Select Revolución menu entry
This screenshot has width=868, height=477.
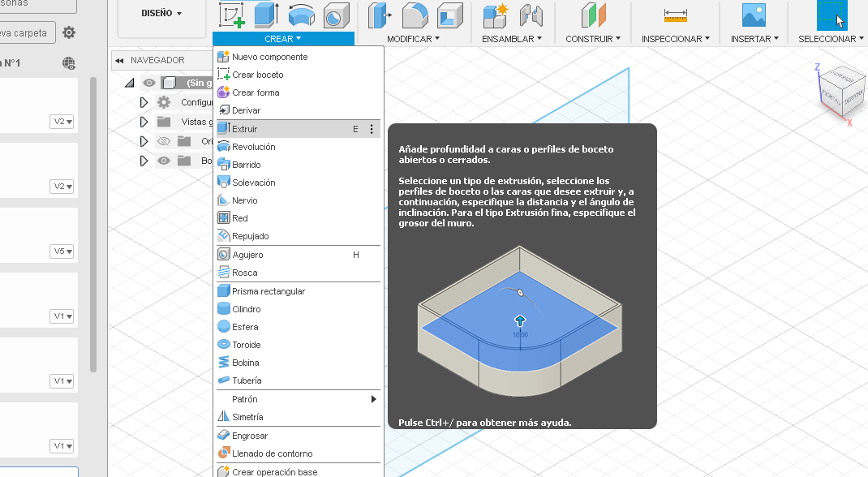298,147
